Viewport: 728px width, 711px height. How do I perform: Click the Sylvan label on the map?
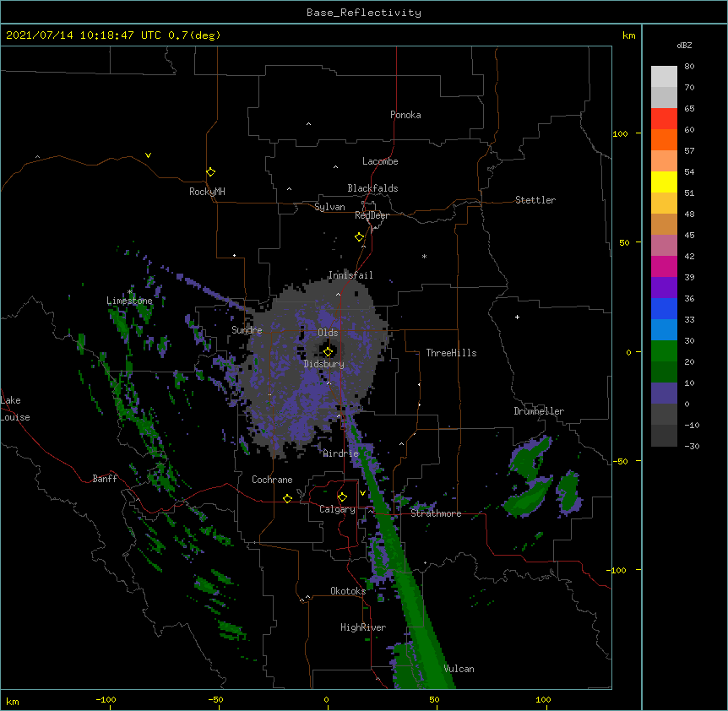(329, 207)
